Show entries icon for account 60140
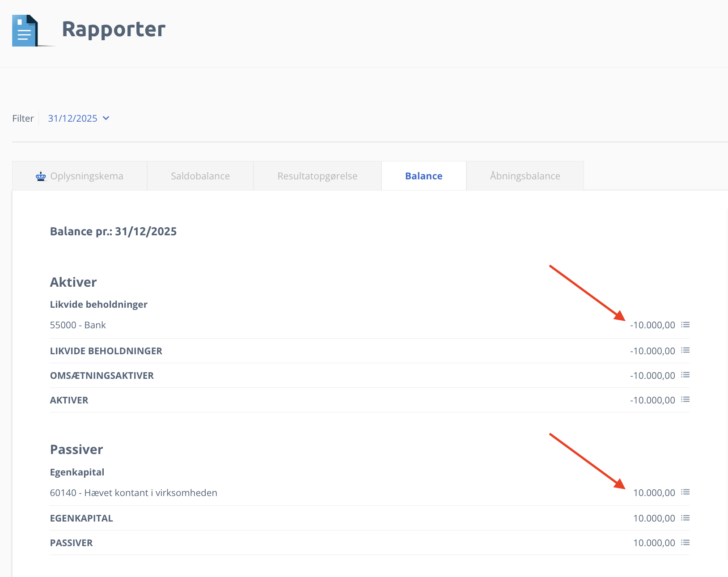Viewport: 728px width, 577px height. (685, 492)
